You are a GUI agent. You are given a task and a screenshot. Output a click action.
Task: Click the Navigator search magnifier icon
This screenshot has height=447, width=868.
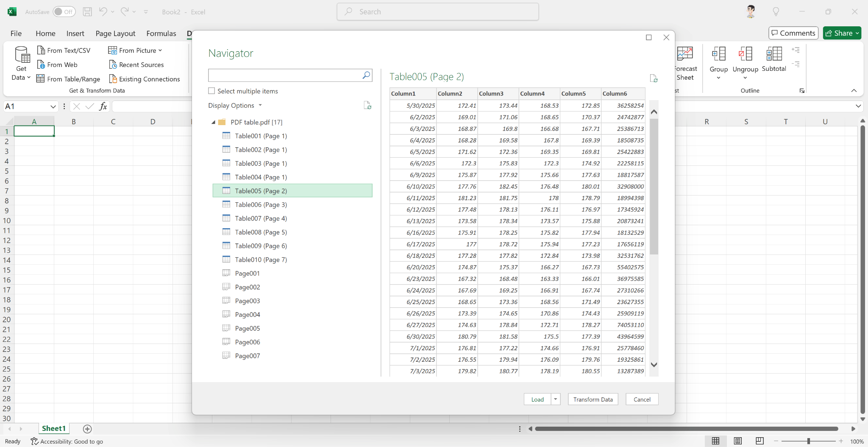point(366,75)
